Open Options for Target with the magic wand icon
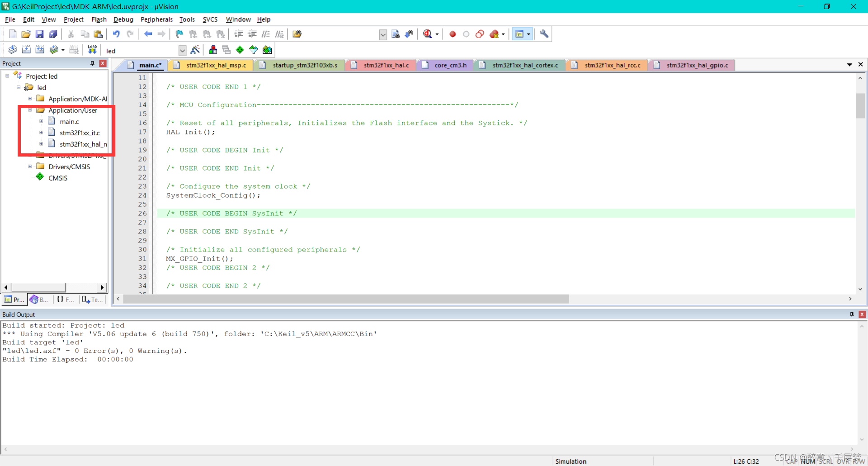The height and width of the screenshot is (466, 868). pyautogui.click(x=195, y=50)
